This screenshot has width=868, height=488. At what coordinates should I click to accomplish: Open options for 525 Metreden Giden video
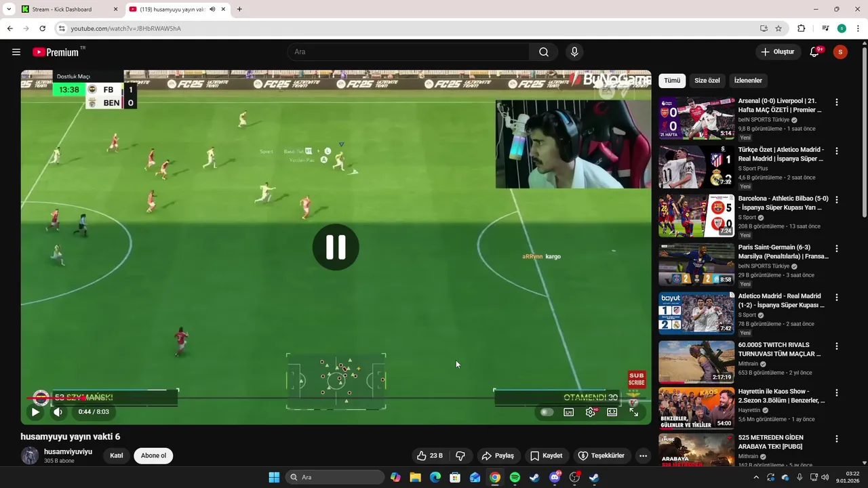click(x=836, y=440)
